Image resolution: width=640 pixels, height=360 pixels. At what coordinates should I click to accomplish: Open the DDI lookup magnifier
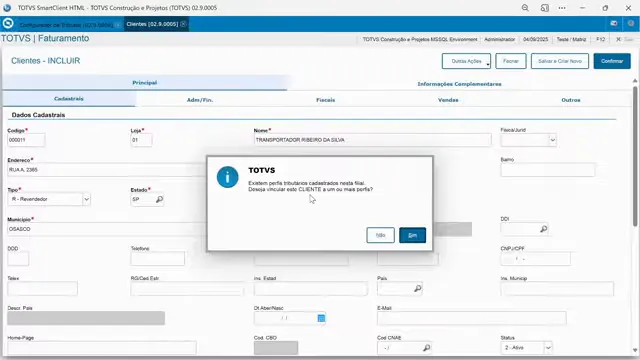543,229
